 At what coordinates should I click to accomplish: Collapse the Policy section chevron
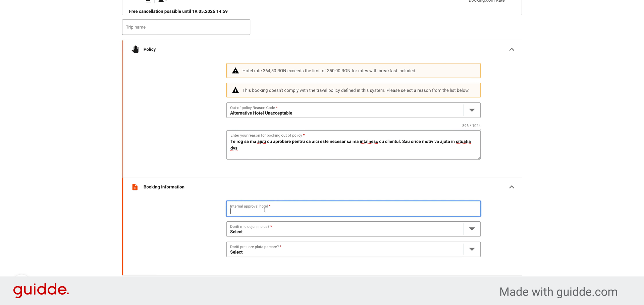512,49
